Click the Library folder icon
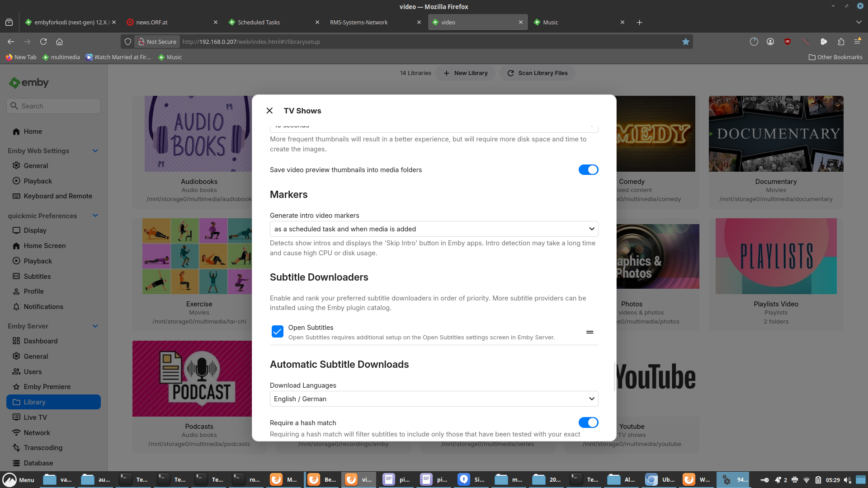Viewport: 868px width, 488px height. (x=16, y=402)
